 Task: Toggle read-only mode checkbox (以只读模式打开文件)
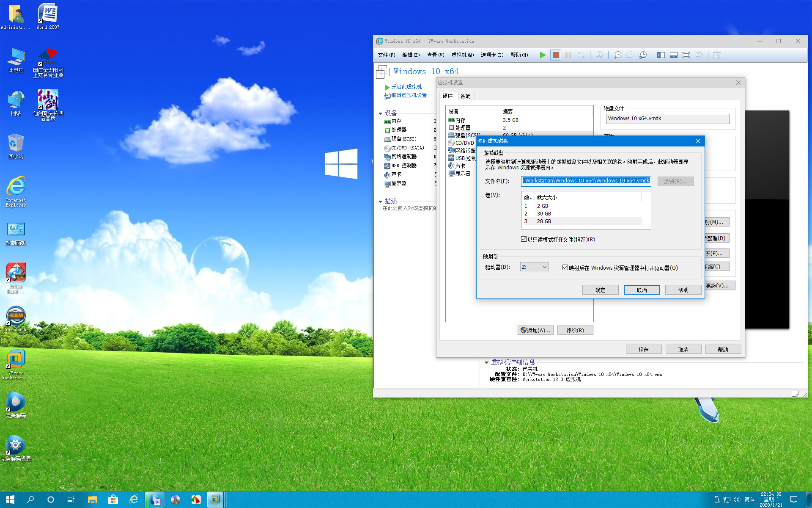(x=524, y=239)
